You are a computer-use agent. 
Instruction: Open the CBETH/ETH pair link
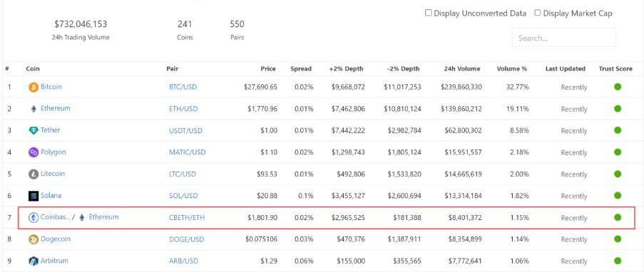[x=187, y=218]
